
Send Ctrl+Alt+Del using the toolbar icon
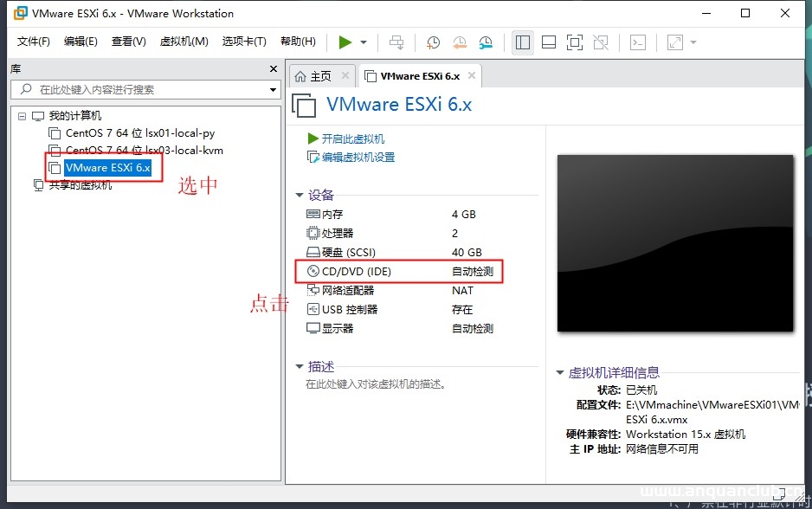coord(396,42)
